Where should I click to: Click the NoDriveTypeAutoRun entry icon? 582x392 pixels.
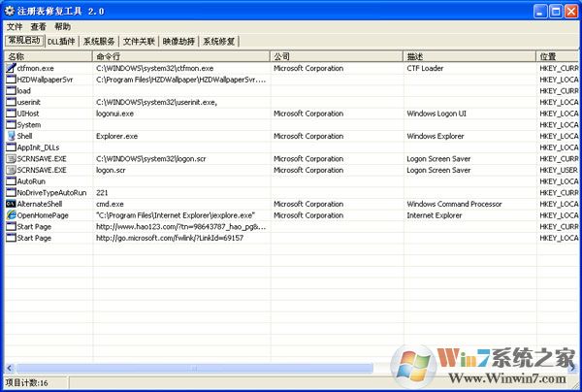pyautogui.click(x=11, y=193)
